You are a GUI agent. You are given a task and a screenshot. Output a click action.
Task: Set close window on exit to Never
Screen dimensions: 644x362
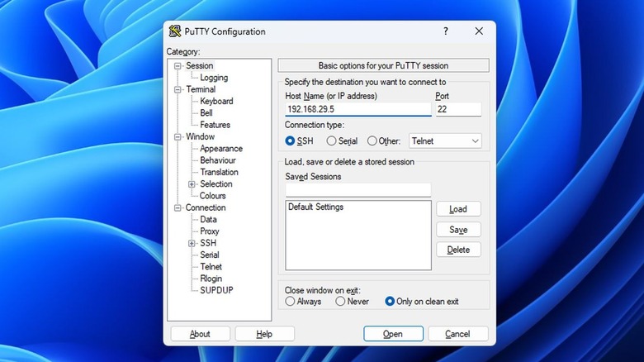click(x=340, y=302)
